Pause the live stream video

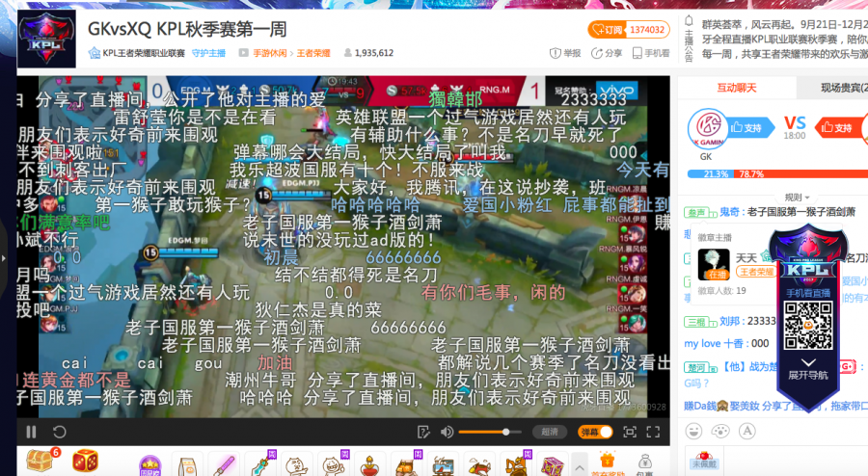point(31,432)
